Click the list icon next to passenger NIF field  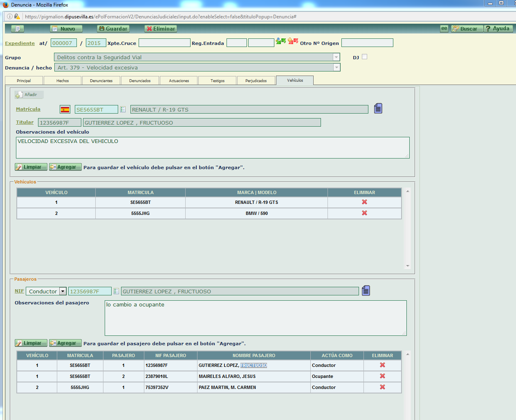116,291
